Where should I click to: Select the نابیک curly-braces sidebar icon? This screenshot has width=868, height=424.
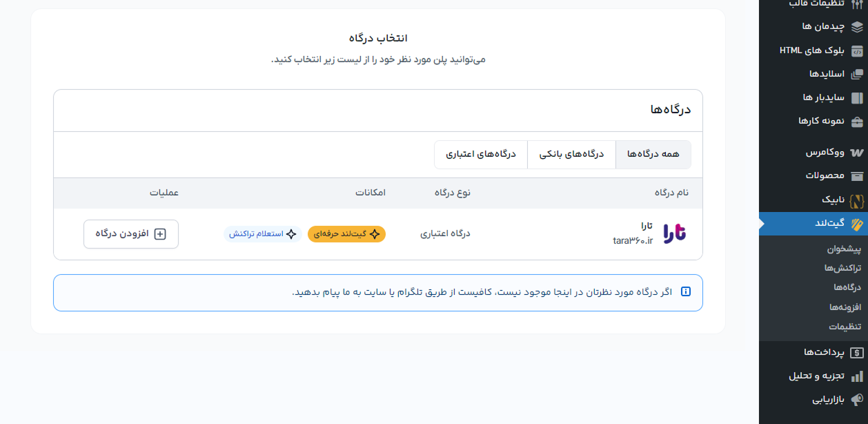(x=857, y=199)
